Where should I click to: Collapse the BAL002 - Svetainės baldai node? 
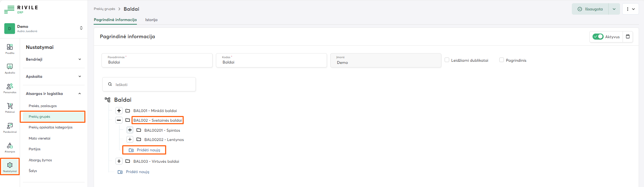tap(119, 120)
